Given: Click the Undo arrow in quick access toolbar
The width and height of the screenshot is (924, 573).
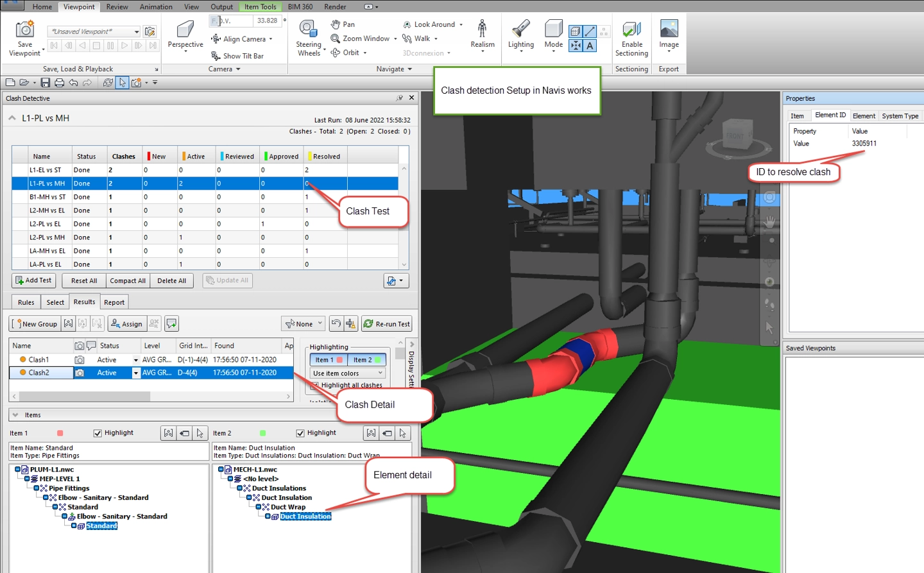Looking at the screenshot, I should pyautogui.click(x=74, y=83).
